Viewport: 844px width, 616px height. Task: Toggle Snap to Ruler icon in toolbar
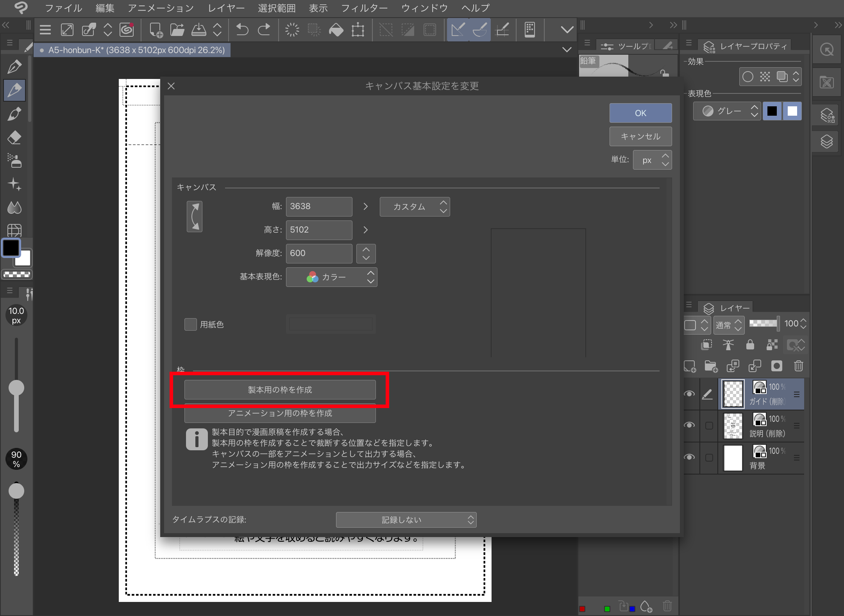[458, 30]
